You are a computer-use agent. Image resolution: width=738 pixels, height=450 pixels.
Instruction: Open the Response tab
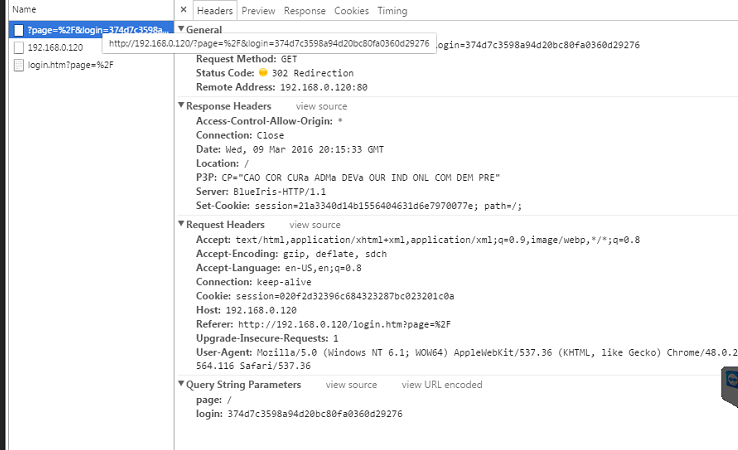(x=304, y=11)
